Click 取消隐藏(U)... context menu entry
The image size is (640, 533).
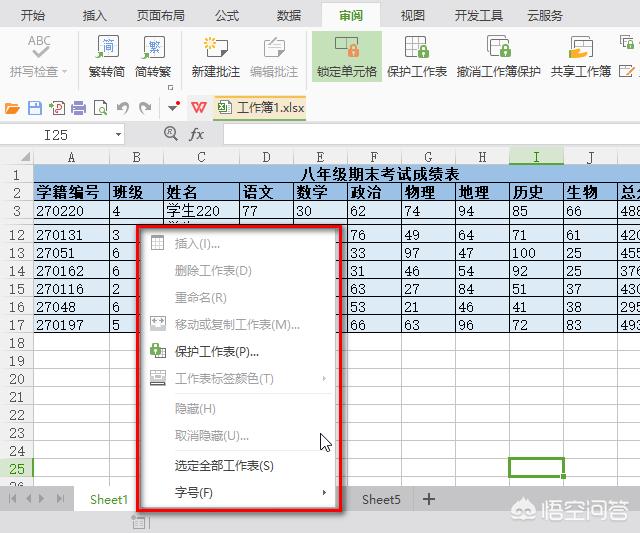tap(240, 435)
